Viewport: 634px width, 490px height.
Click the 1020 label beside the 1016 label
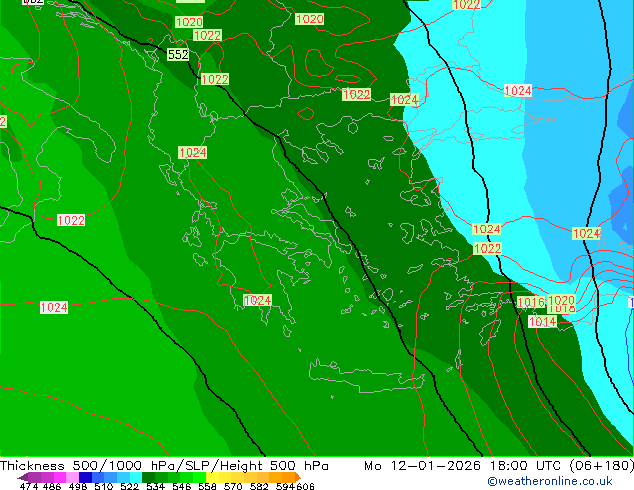coord(561,300)
